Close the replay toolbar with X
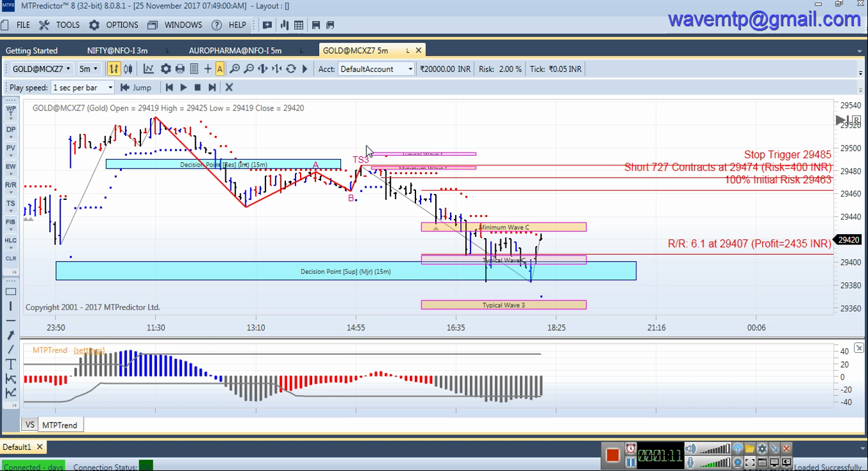Image resolution: width=868 pixels, height=471 pixels. 229,87
